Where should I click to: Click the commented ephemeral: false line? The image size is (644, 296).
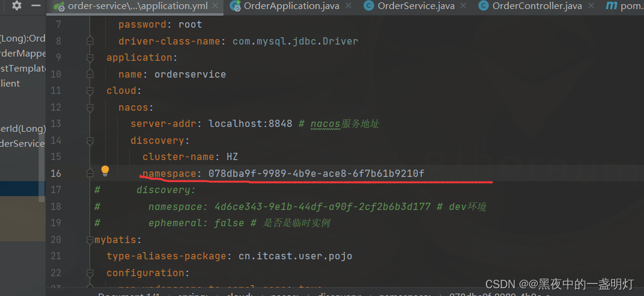coord(240,223)
